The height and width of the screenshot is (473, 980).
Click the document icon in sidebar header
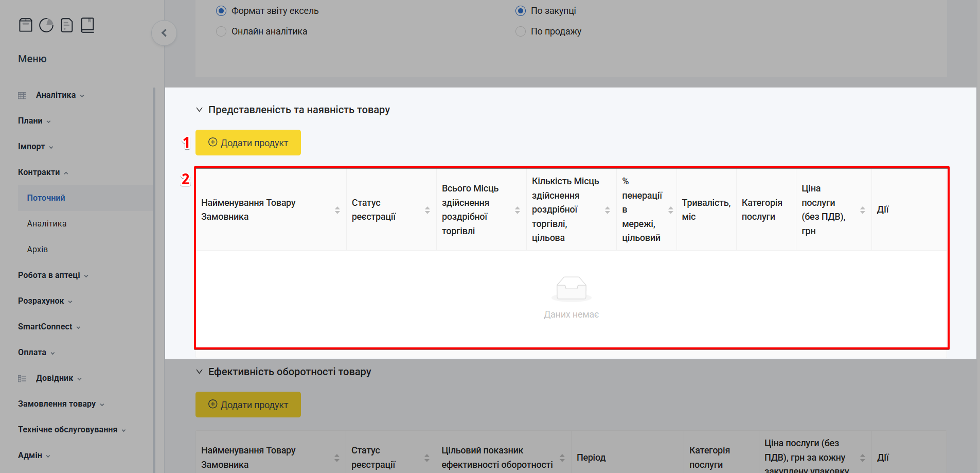pyautogui.click(x=67, y=25)
